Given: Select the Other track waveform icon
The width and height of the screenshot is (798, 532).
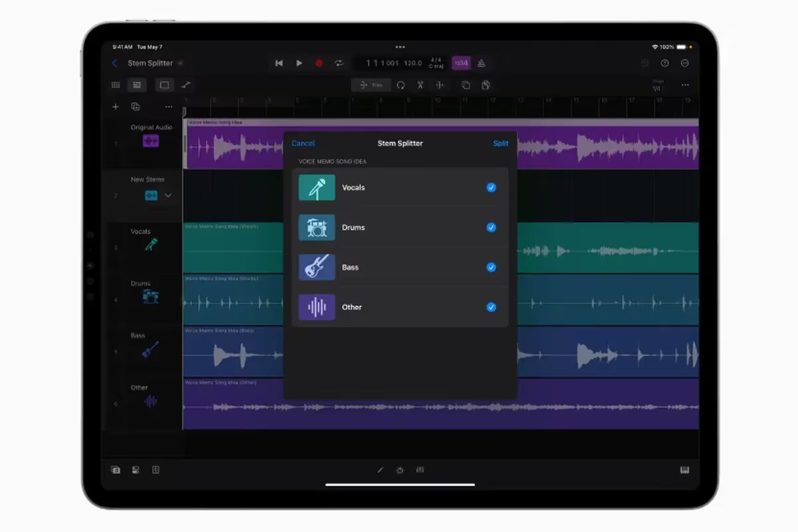Looking at the screenshot, I should coord(151,401).
